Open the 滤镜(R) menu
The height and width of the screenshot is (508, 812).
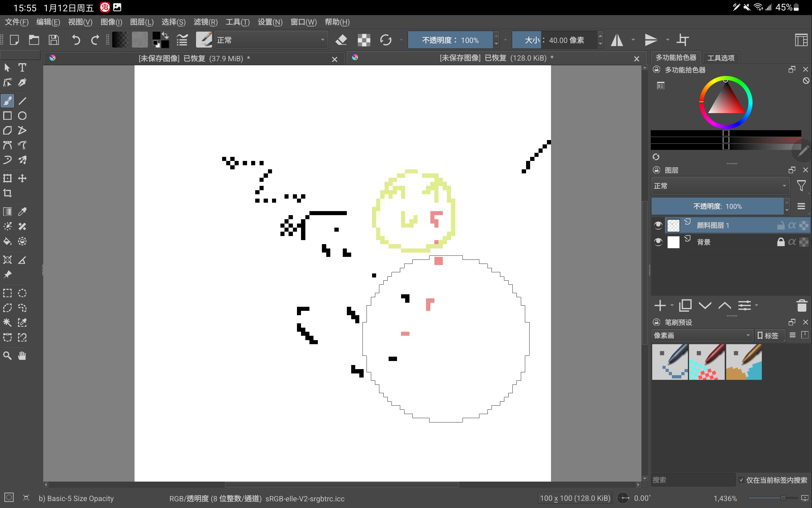pyautogui.click(x=205, y=22)
